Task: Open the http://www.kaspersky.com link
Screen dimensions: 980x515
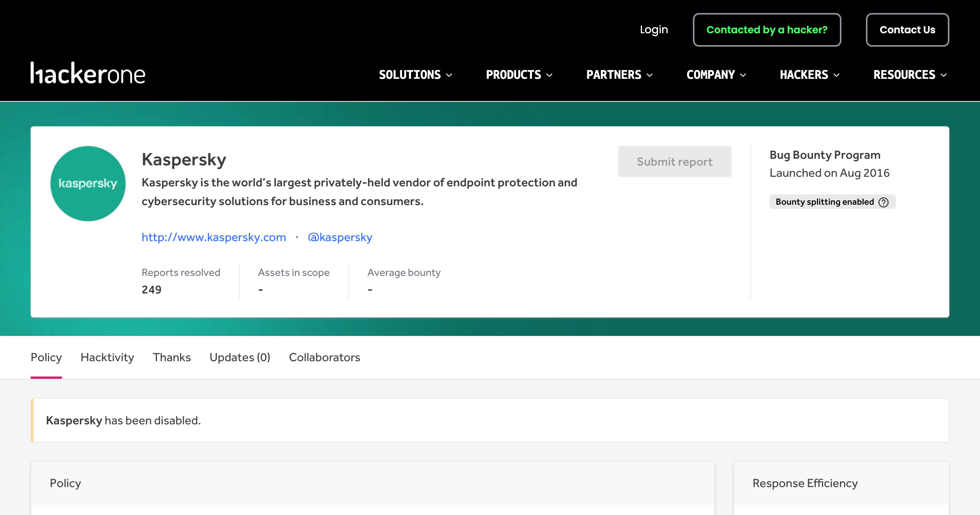Action: click(x=214, y=237)
